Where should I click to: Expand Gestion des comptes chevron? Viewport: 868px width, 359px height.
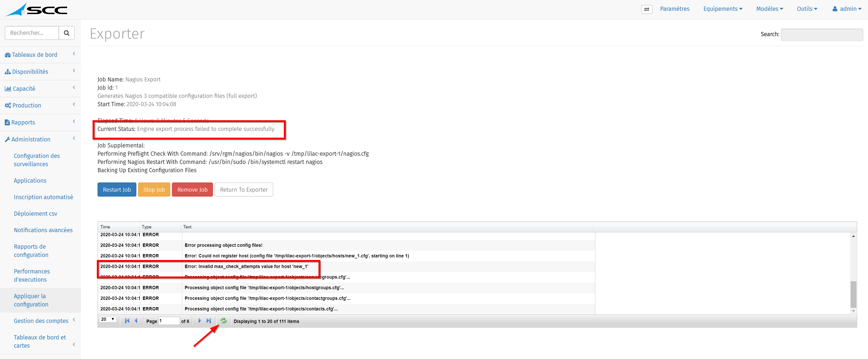coord(74,320)
